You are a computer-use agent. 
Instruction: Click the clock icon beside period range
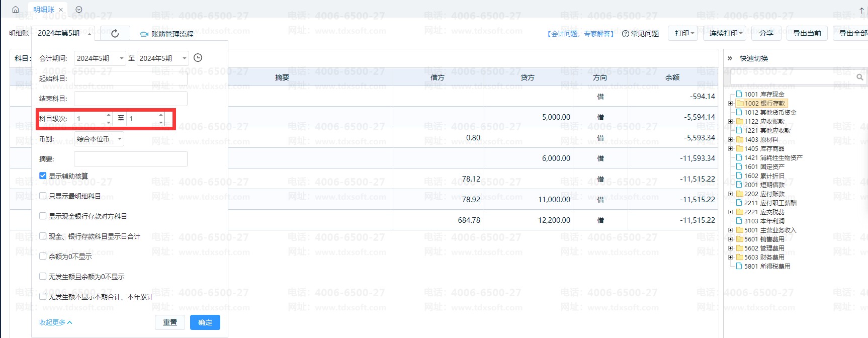198,58
